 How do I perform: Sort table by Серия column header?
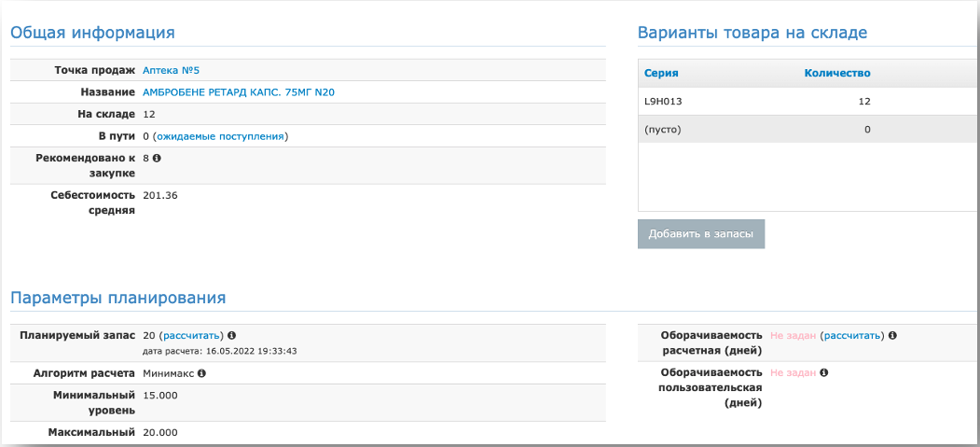click(661, 73)
